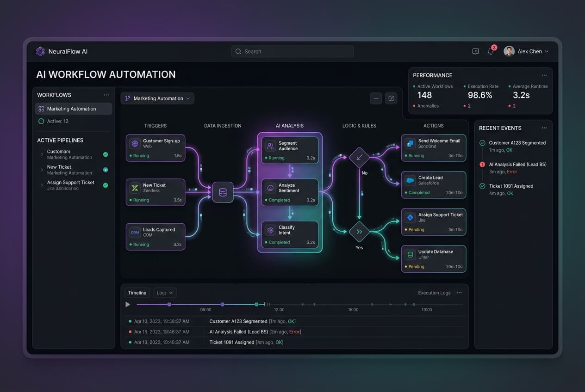The image size is (585, 392).
Task: Click the AI Analysis Failed error icon
Action: 482,164
